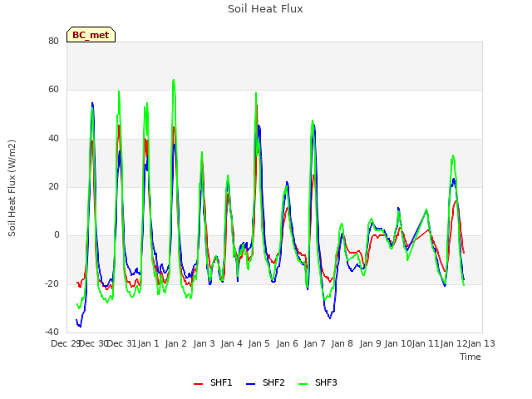Viewport: 532px width, 399px height.
Task: Toggle the SHF3 legend entry
Action: click(x=318, y=382)
